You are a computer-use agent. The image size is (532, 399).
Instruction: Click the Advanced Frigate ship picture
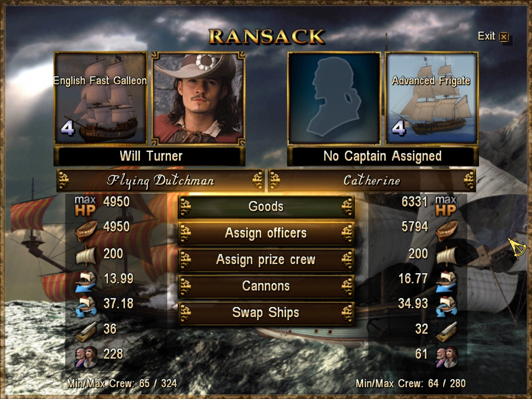[x=432, y=98]
